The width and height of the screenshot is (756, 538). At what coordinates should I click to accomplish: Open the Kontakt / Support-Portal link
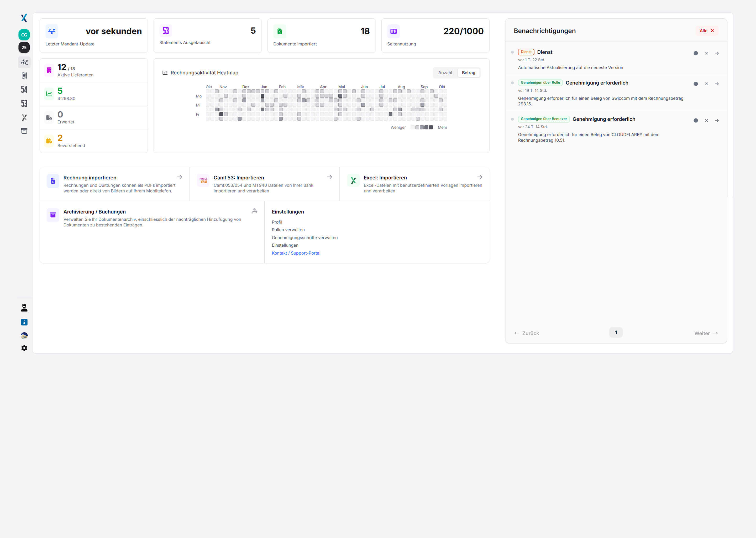[x=296, y=253]
